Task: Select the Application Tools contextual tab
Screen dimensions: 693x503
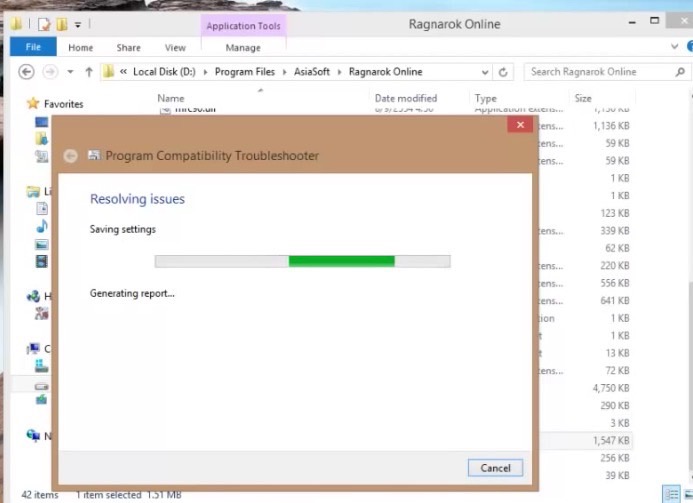Action: click(x=243, y=26)
